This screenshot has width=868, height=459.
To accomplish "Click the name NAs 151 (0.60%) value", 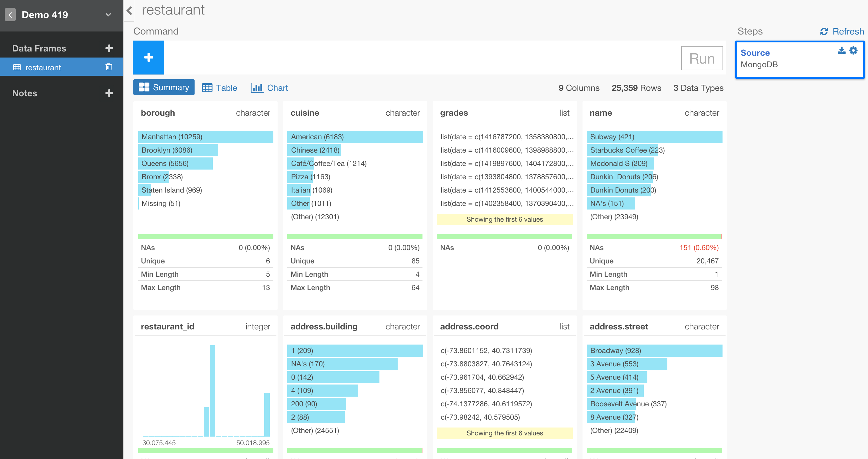I will pos(699,248).
